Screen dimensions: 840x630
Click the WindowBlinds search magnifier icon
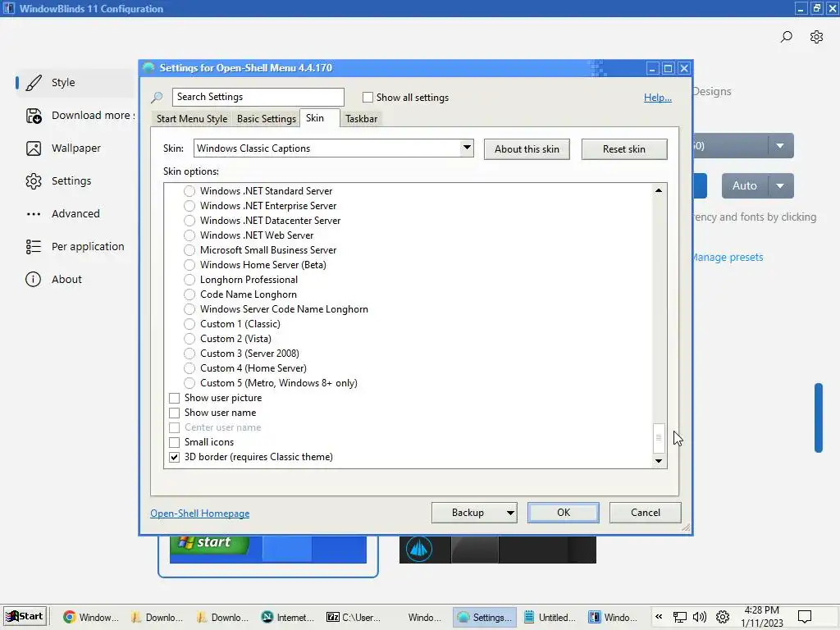pos(786,37)
